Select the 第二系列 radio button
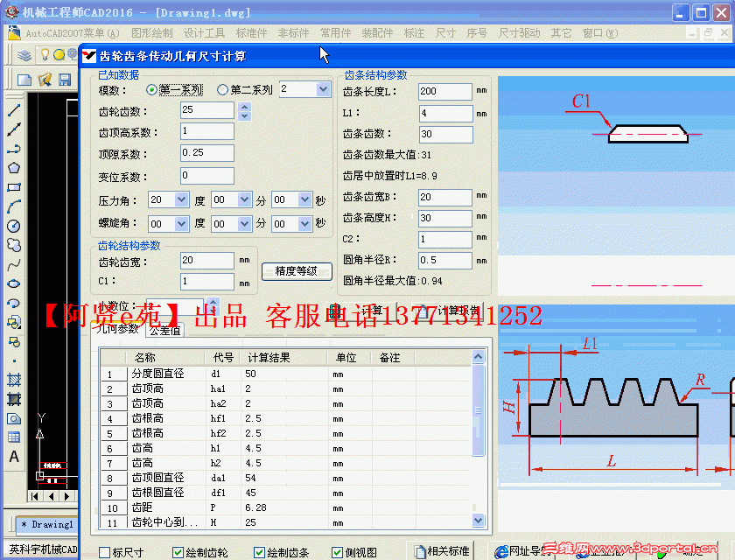The width and height of the screenshot is (735, 560). [222, 90]
